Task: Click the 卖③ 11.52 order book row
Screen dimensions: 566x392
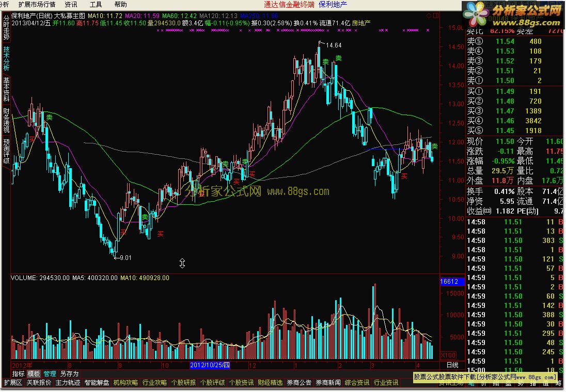Action: [515, 61]
